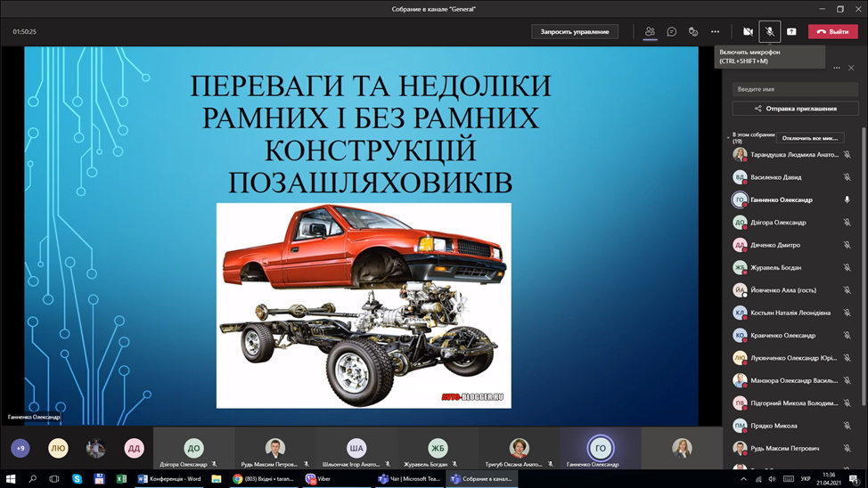Select participant Йовченко Алла (гость)

click(x=782, y=290)
